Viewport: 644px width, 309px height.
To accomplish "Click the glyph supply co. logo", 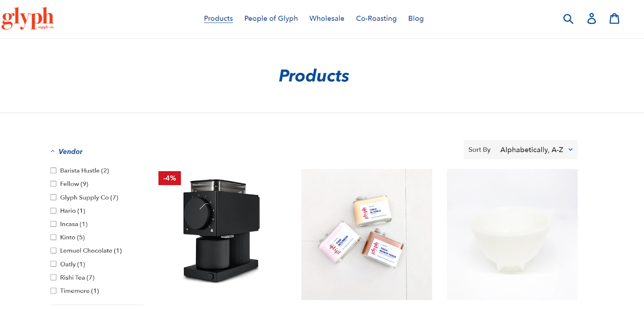I will pyautogui.click(x=27, y=19).
